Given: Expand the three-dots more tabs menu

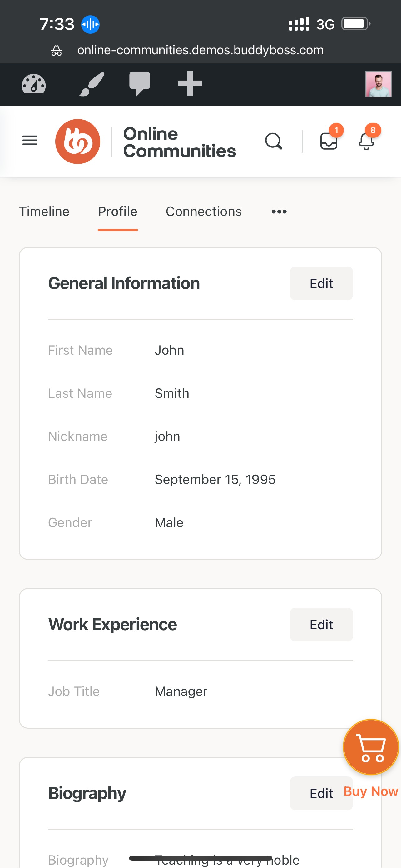Looking at the screenshot, I should click(279, 212).
